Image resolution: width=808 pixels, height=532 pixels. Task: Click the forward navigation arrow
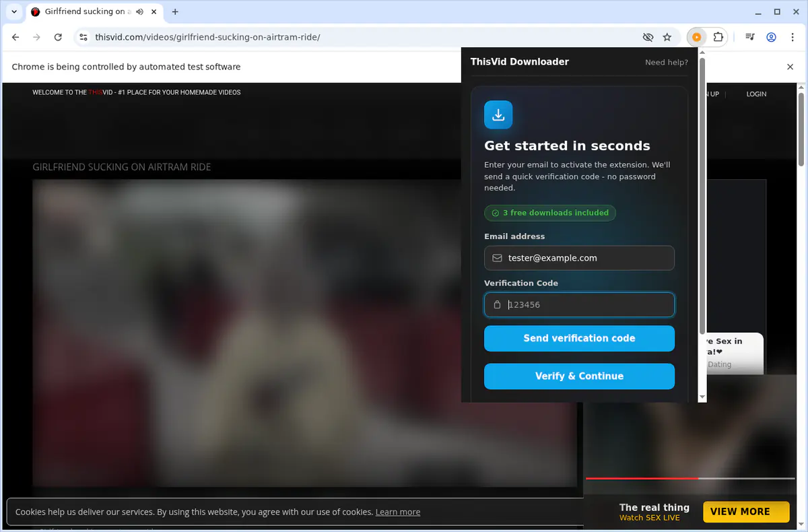37,37
